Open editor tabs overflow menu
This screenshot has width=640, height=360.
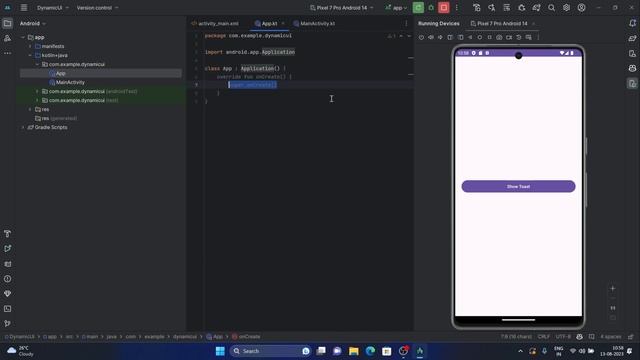406,24
